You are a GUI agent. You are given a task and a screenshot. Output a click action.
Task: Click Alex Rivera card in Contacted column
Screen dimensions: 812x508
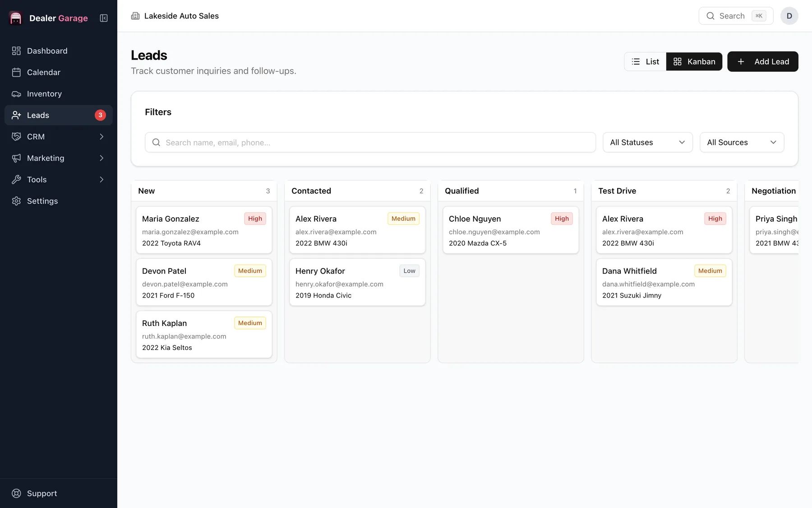click(x=357, y=230)
